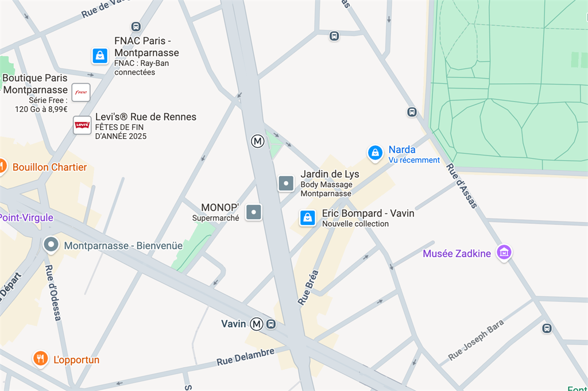Click the bus stop icon beside Vavin metro
Viewport: 588px width, 391px height.
pos(271,324)
